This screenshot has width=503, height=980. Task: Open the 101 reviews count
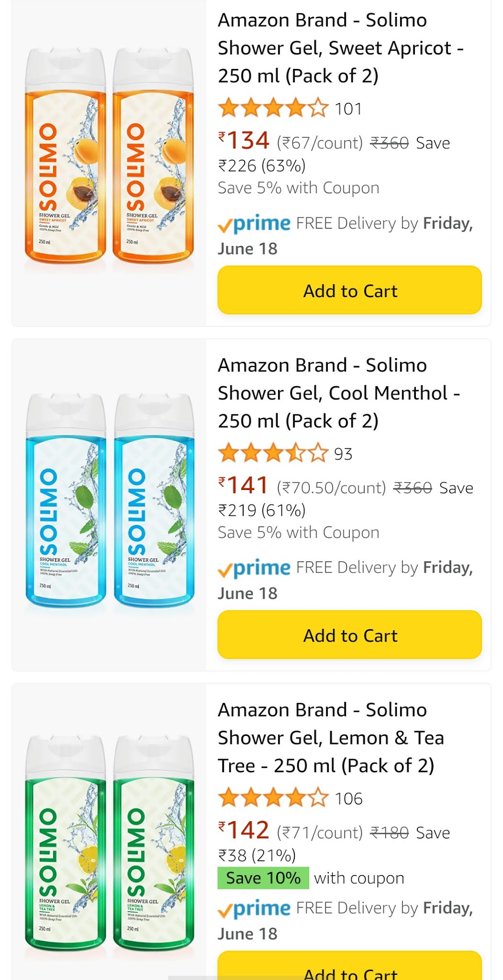pyautogui.click(x=348, y=109)
